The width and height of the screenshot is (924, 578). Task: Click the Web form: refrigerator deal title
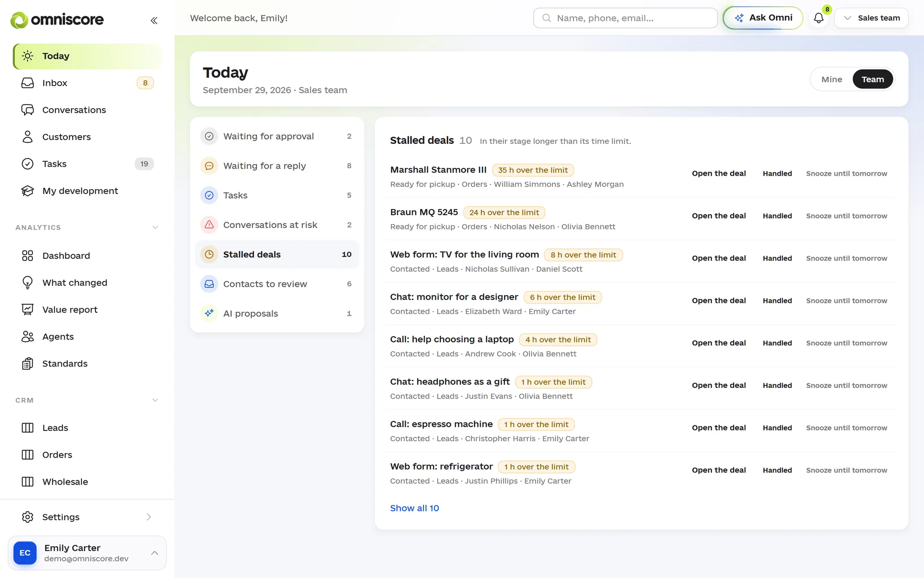click(441, 467)
